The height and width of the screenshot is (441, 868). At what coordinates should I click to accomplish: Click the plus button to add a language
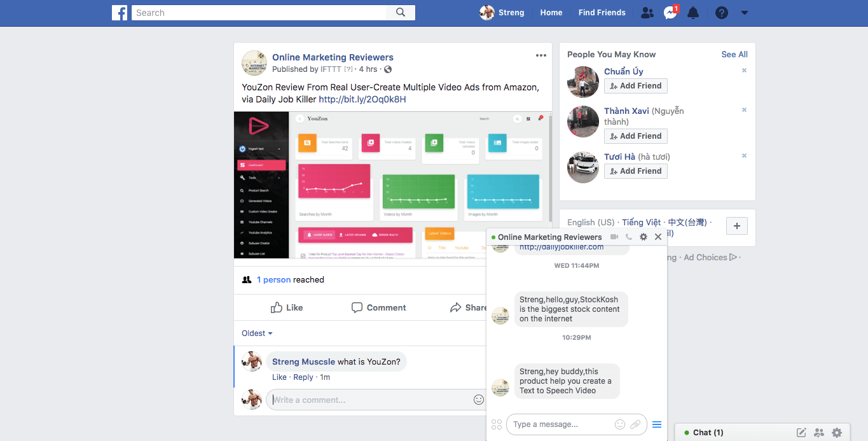[737, 226]
